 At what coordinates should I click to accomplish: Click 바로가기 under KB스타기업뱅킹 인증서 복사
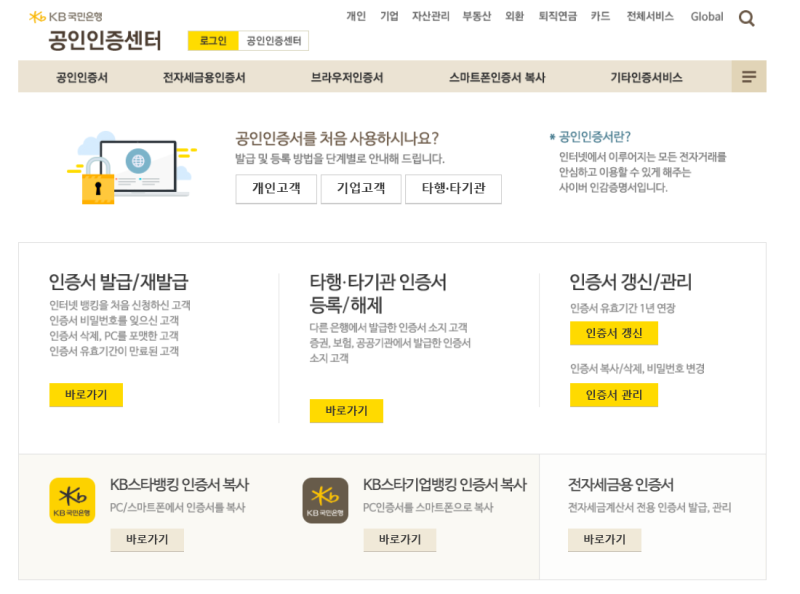(x=400, y=540)
